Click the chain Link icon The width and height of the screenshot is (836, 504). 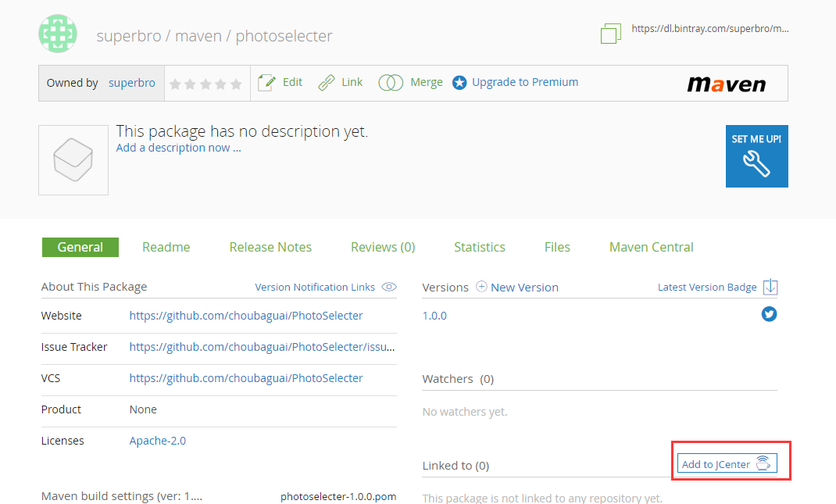(x=326, y=83)
